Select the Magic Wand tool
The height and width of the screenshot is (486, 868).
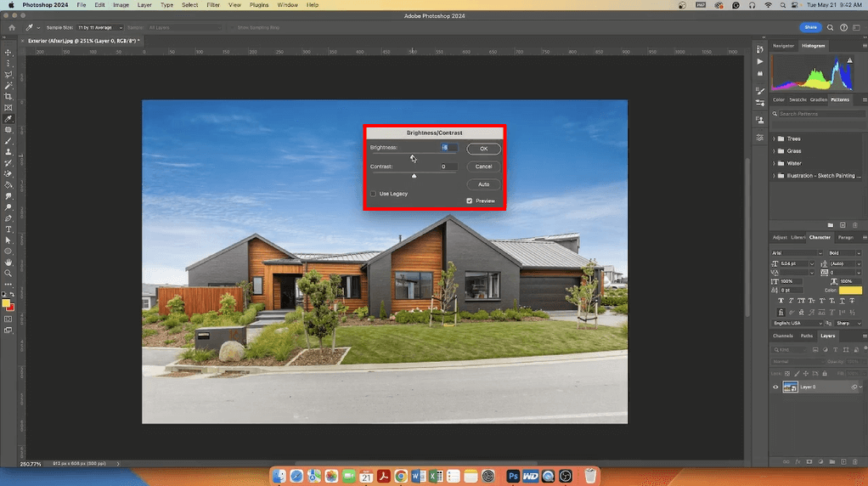(x=8, y=86)
